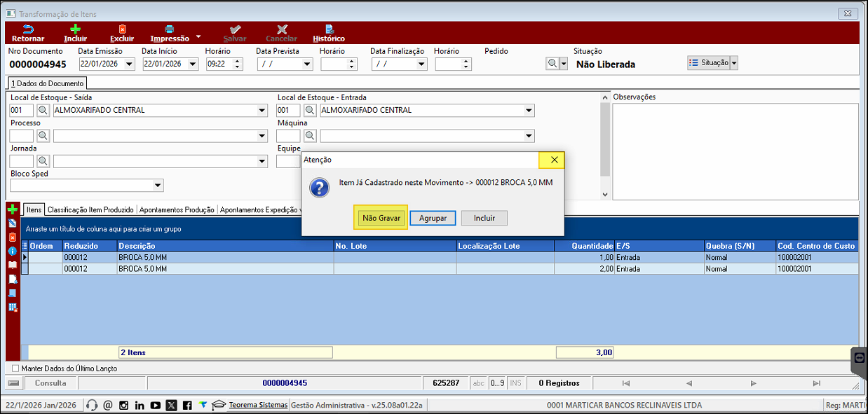Click the blue info icon in grid sidebar
Screen dimensions: 868x414
[x=13, y=251]
